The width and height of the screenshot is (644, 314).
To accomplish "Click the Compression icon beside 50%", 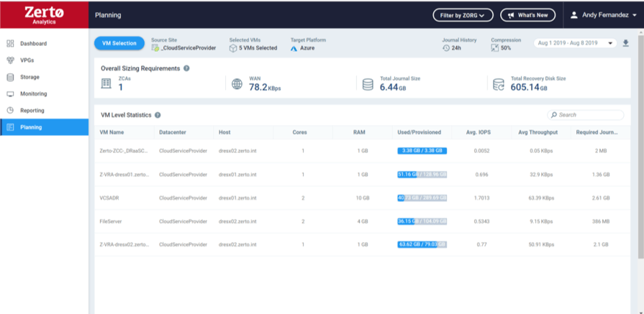I will click(495, 48).
